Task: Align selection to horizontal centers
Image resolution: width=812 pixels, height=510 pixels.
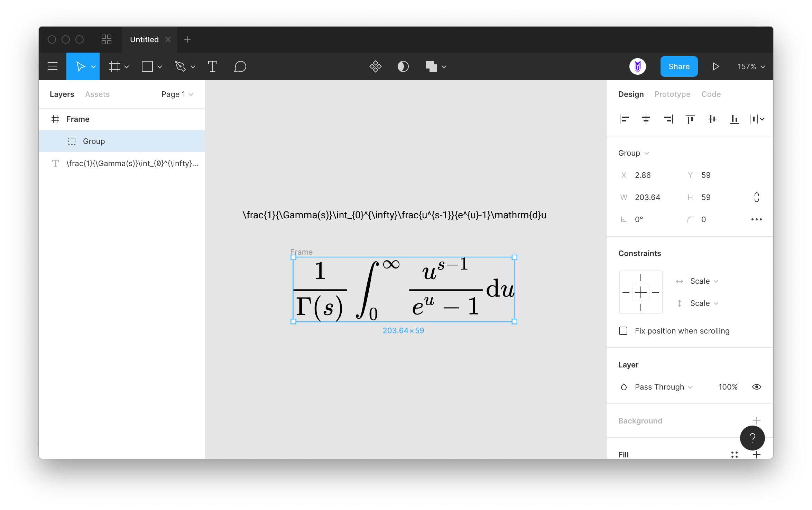Action: point(646,119)
